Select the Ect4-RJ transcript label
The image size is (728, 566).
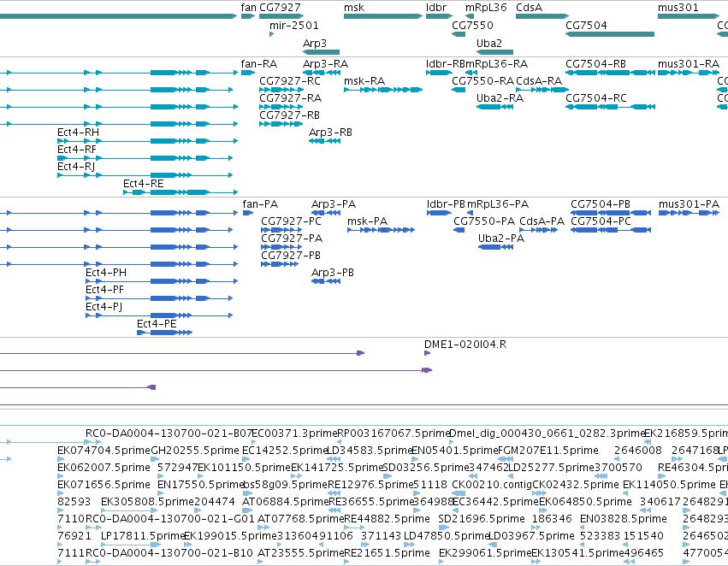pos(76,166)
